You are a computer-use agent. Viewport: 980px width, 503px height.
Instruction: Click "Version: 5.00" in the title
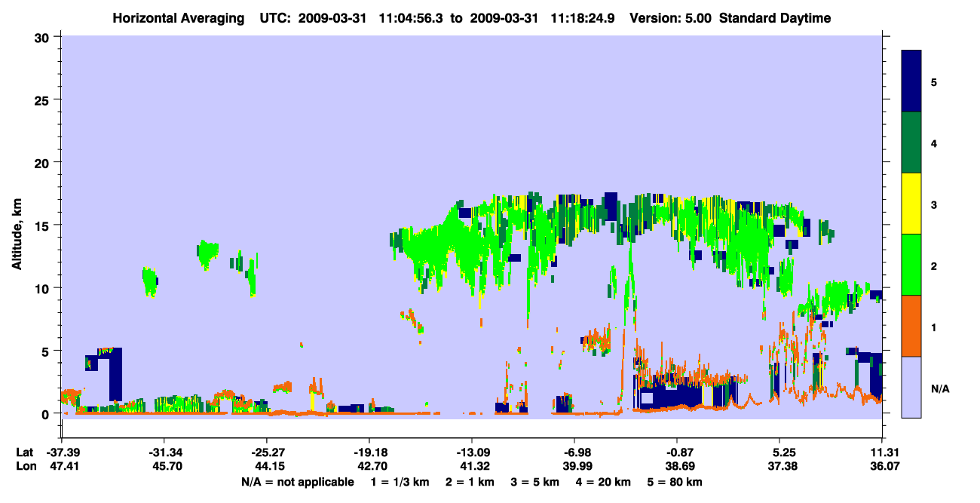pos(669,18)
